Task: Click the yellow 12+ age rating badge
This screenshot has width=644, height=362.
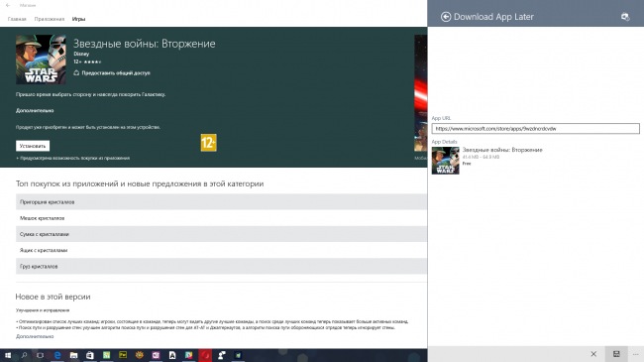Action: 209,143
